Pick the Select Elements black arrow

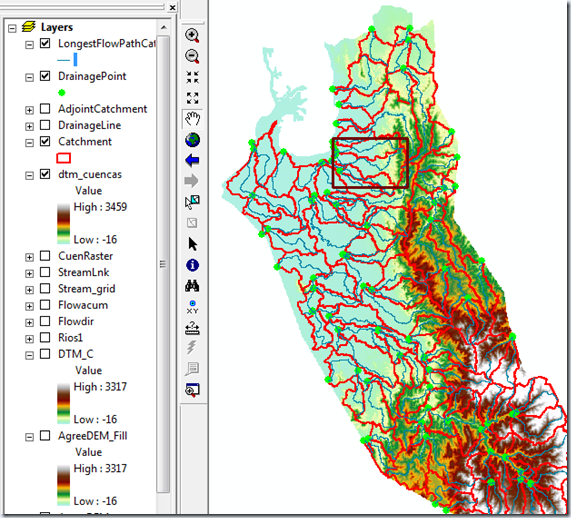pos(193,244)
